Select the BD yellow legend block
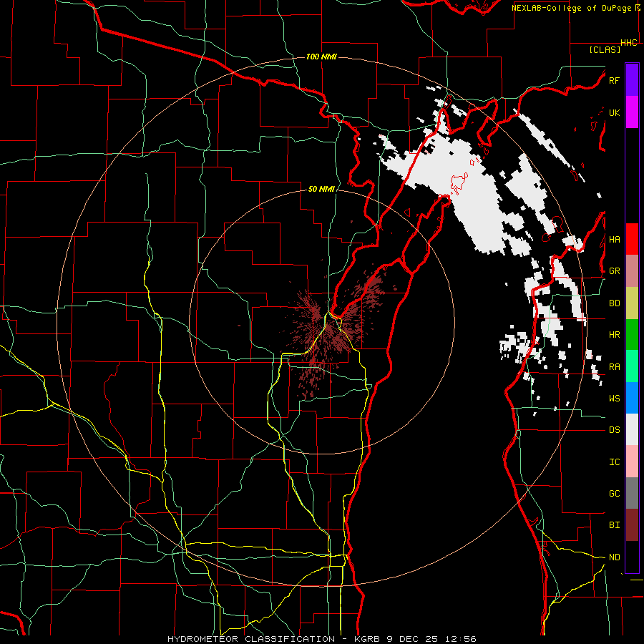Screen dimensions: 644x644 pos(632,303)
